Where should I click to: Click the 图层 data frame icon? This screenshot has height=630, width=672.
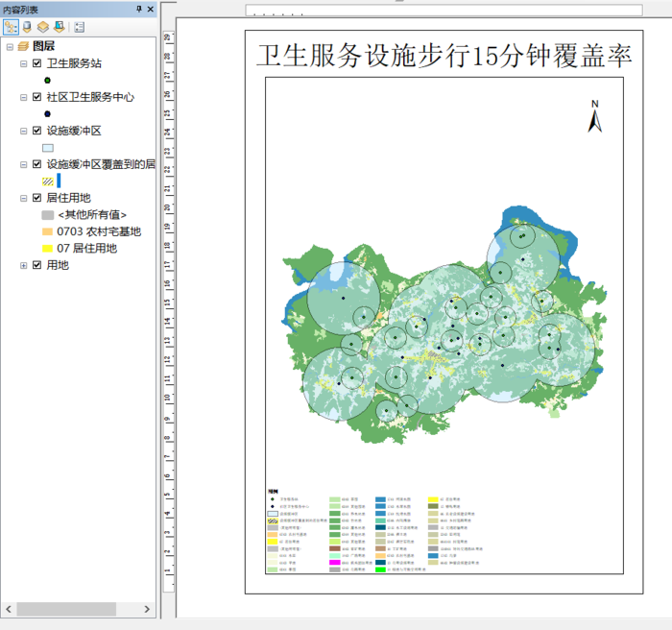point(23,46)
